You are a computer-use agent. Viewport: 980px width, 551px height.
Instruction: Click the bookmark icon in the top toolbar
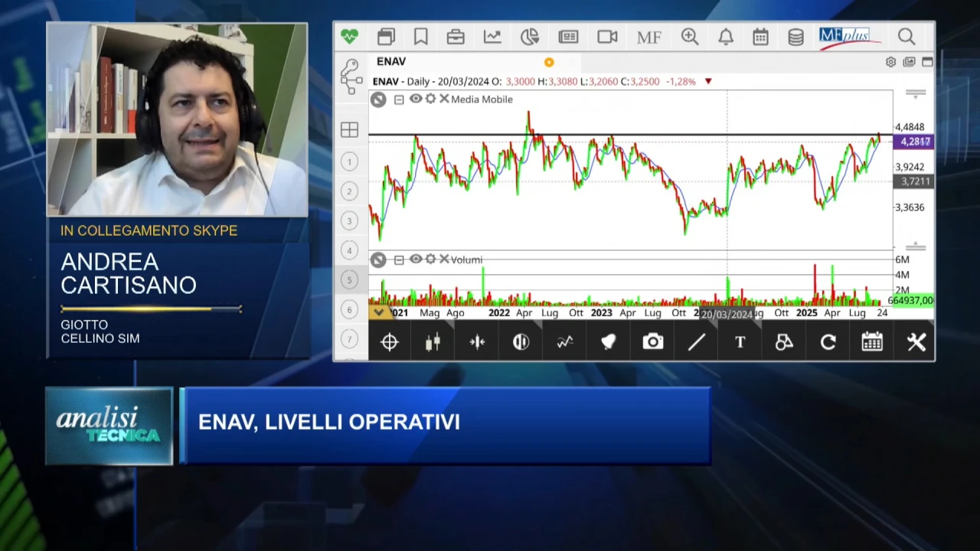pyautogui.click(x=420, y=37)
